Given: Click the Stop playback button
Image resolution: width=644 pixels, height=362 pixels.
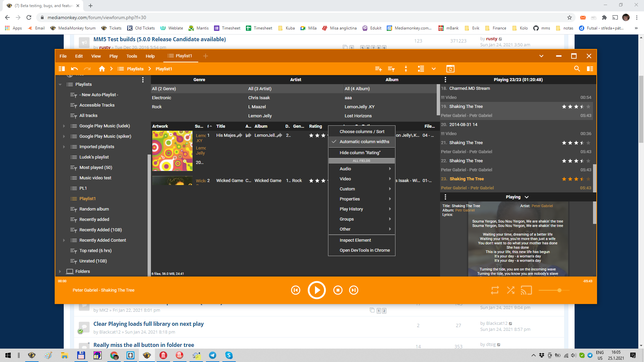Looking at the screenshot, I should 338,290.
